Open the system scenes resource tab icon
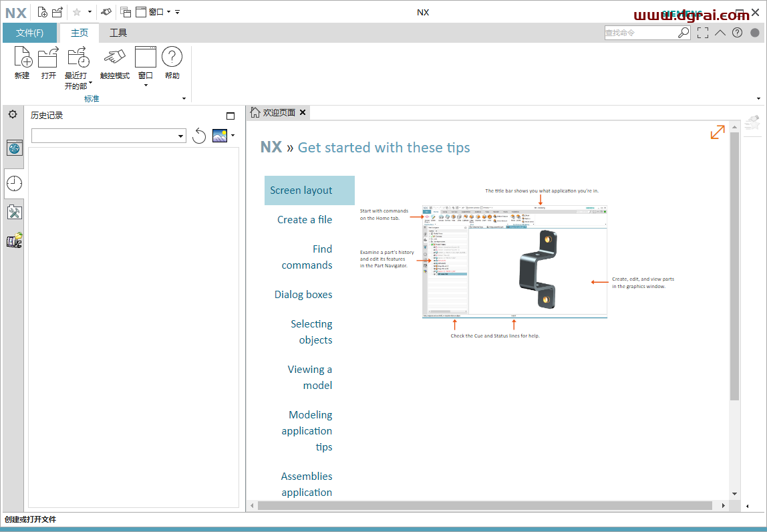The height and width of the screenshot is (532, 767). 14,241
